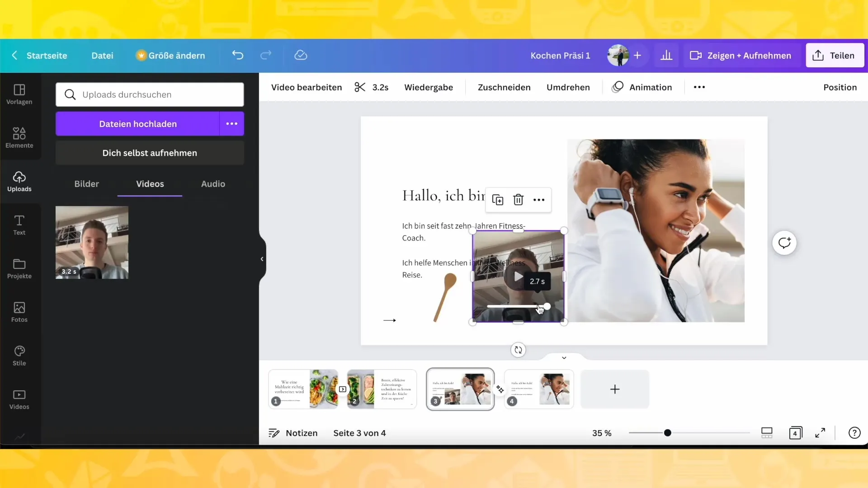Click the Text panel icon in sidebar

[19, 225]
